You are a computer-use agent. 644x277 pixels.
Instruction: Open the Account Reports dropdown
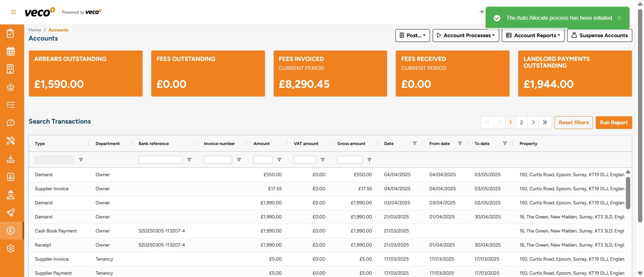[533, 36]
